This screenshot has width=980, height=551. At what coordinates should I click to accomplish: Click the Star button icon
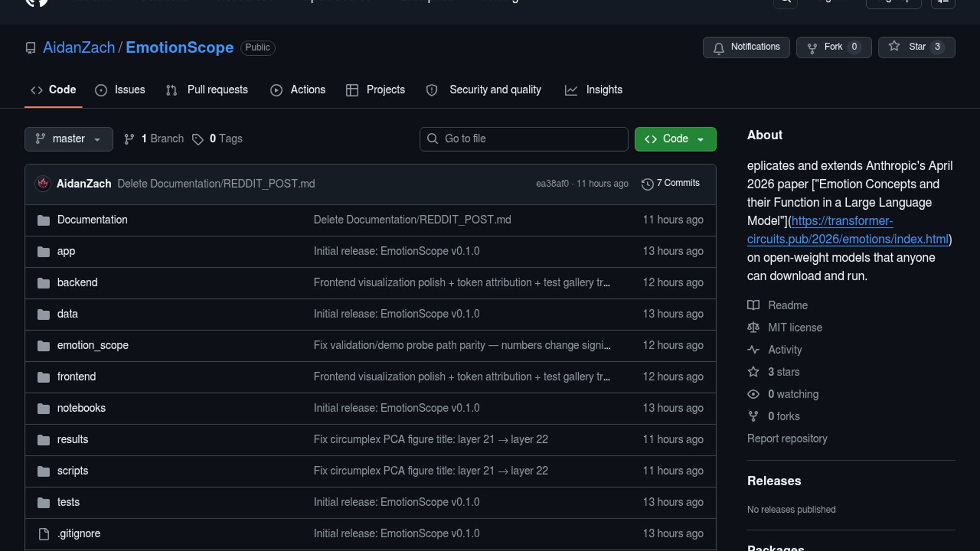click(894, 46)
